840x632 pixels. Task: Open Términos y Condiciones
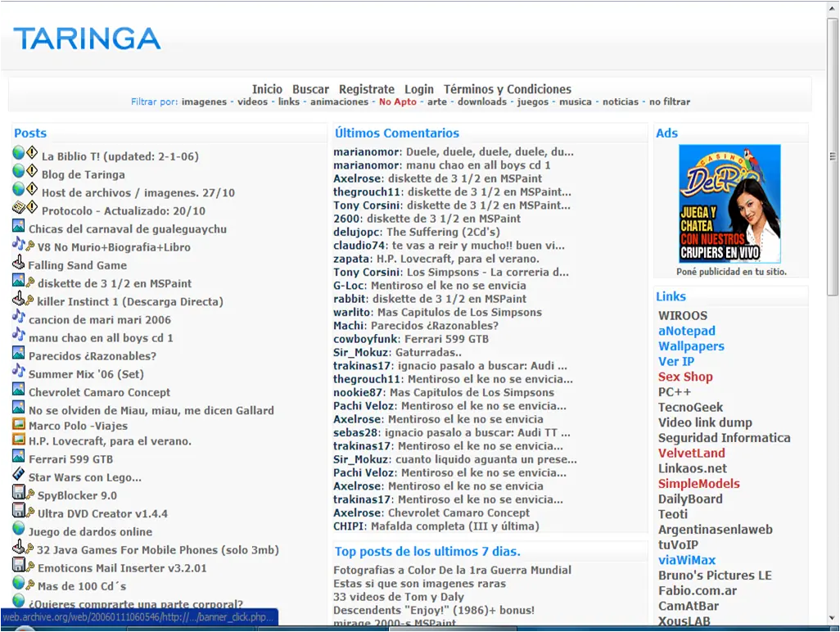pos(508,89)
